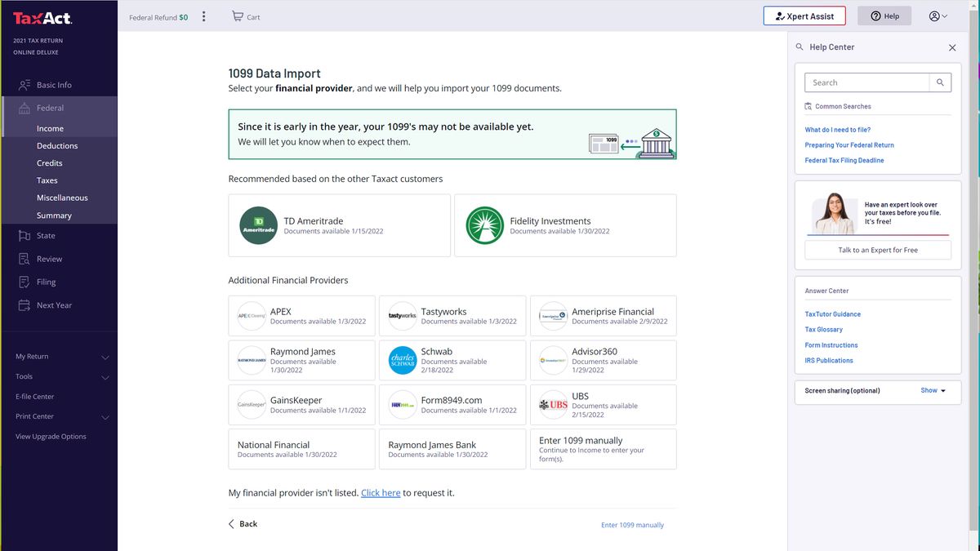Click here to request an unlisted provider

tap(381, 492)
